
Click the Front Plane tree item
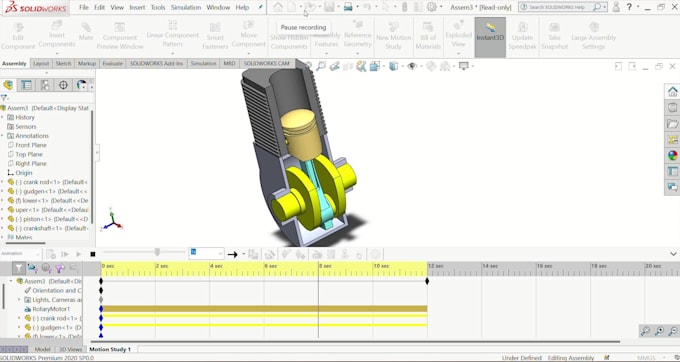point(31,145)
